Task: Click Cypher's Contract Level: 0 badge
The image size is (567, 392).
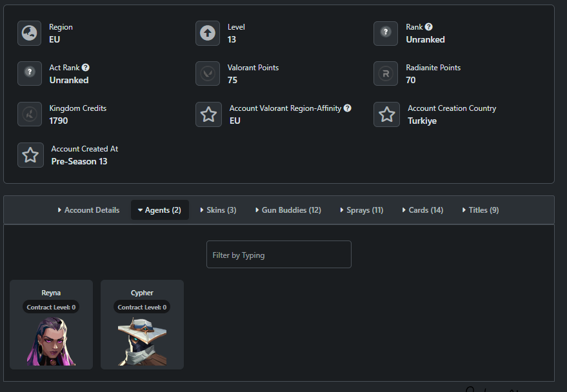Action: click(x=142, y=307)
